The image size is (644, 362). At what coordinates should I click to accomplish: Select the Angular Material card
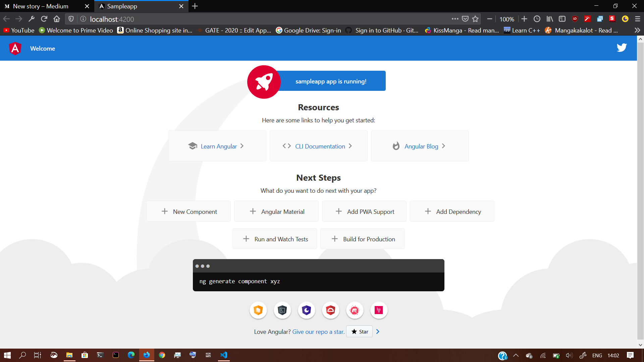[x=276, y=211]
